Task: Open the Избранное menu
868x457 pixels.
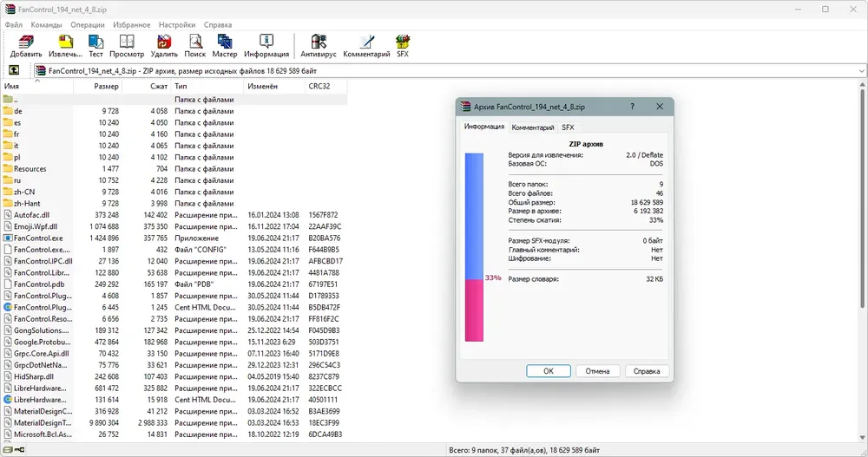Action: click(132, 25)
